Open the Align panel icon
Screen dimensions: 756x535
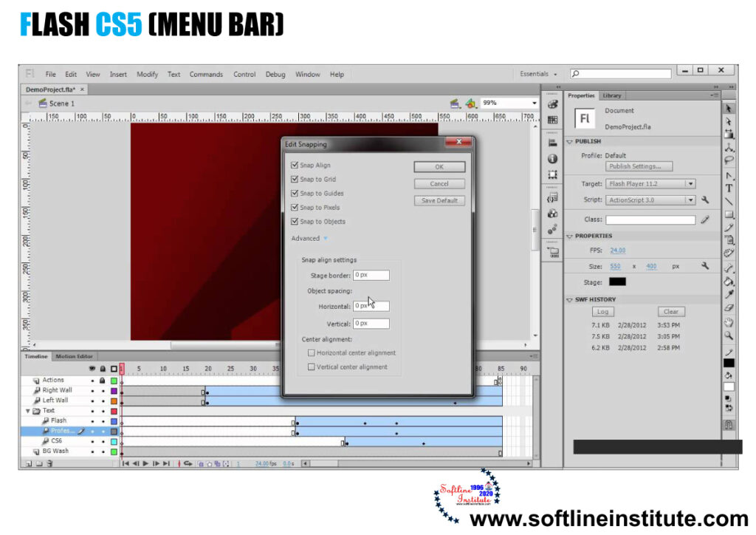click(x=554, y=144)
